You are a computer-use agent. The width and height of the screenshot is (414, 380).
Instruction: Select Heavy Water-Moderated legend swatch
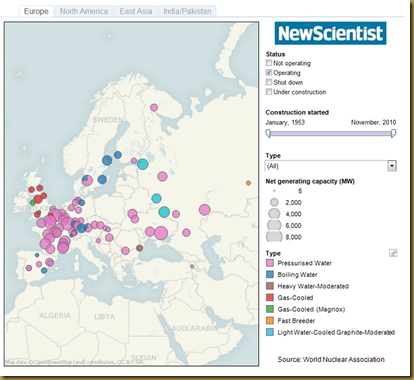[x=270, y=286]
